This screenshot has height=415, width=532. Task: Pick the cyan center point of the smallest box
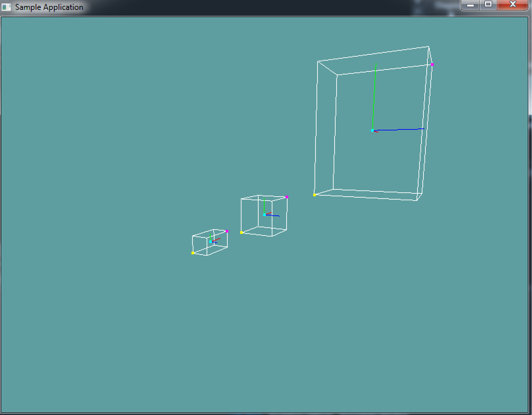click(x=211, y=242)
